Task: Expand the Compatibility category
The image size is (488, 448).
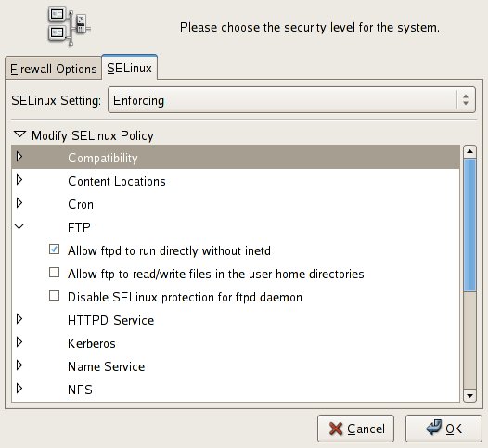Action: click(19, 157)
